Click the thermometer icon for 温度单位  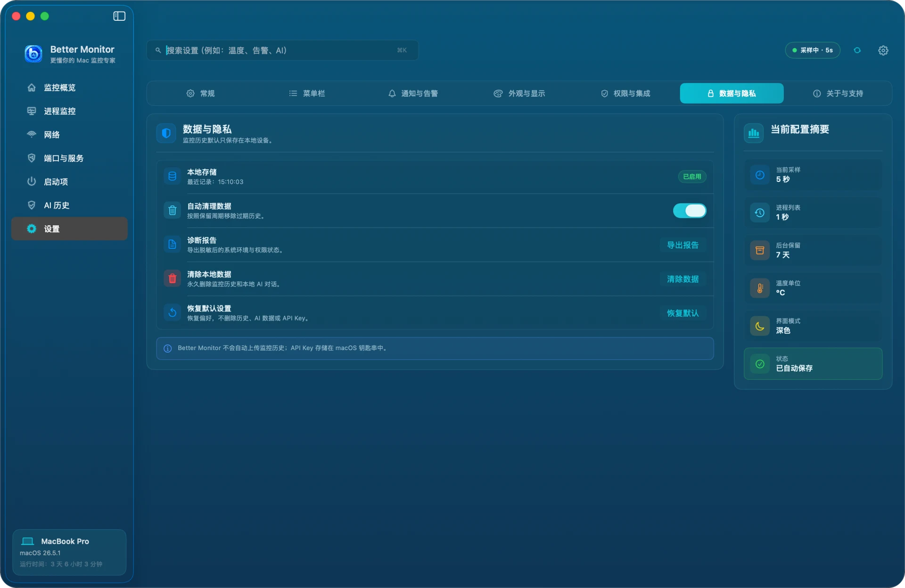[x=760, y=288]
